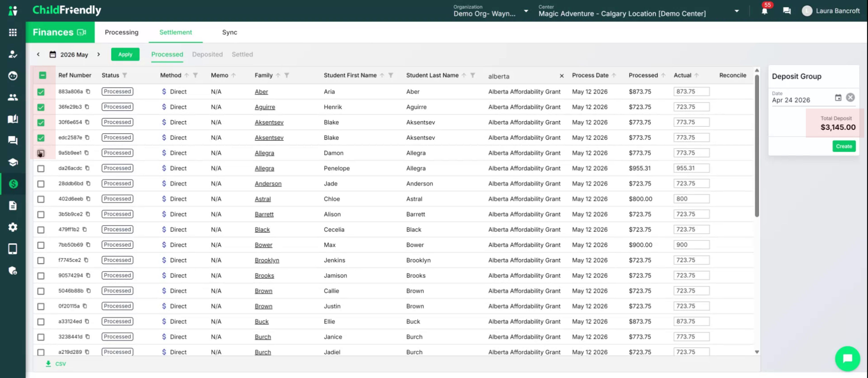
Task: Uncheck row edc2587e checkbox
Action: point(41,138)
